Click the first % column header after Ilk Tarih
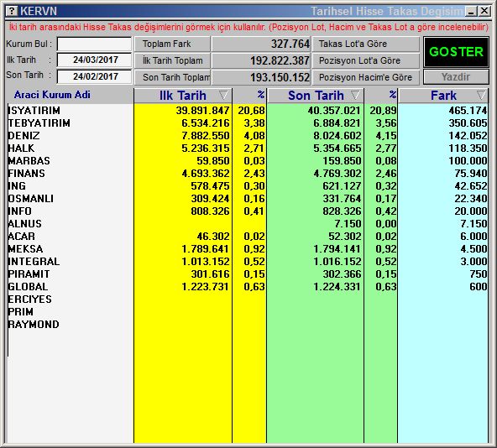Viewport: 497px width, 448px height. point(260,95)
